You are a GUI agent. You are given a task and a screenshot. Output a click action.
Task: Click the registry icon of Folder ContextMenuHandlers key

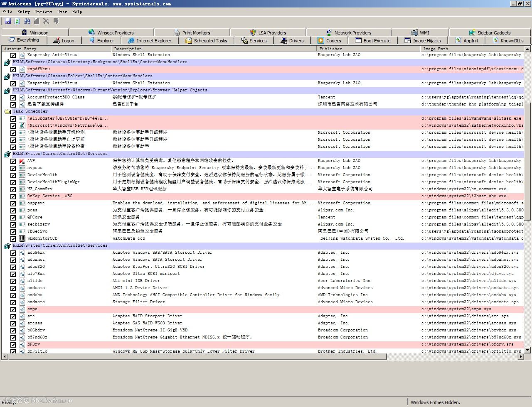(7, 76)
